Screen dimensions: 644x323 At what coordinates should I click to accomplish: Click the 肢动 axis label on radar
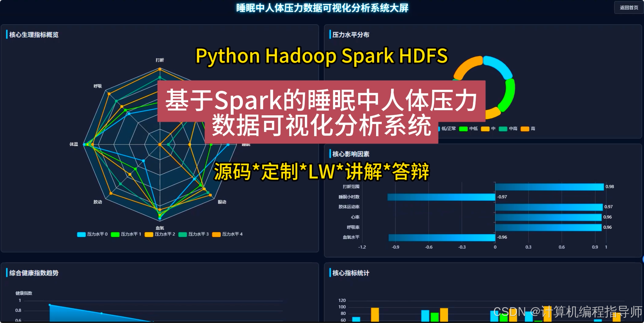click(98, 202)
